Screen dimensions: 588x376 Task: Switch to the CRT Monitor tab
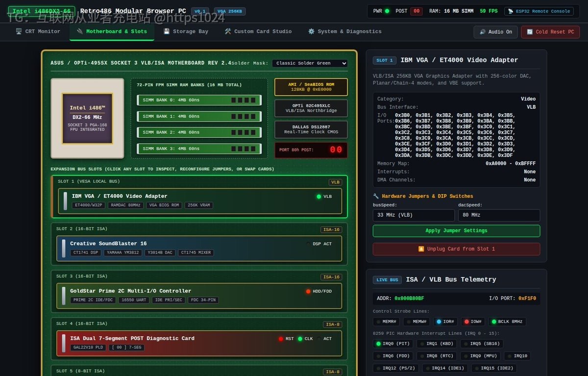38,32
